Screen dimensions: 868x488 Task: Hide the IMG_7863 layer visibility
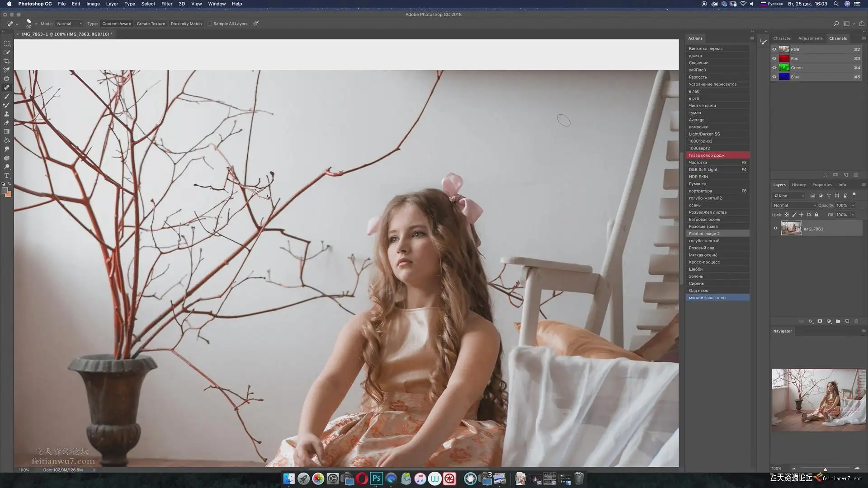click(775, 228)
